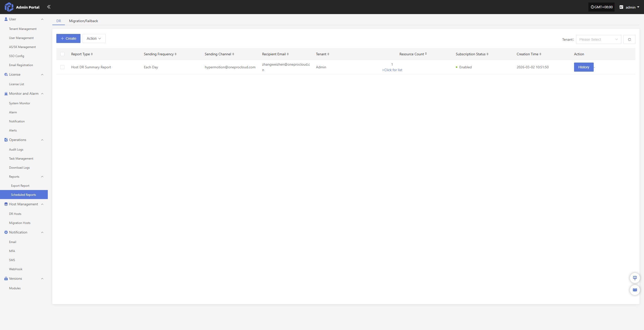Click the Create button

click(68, 38)
